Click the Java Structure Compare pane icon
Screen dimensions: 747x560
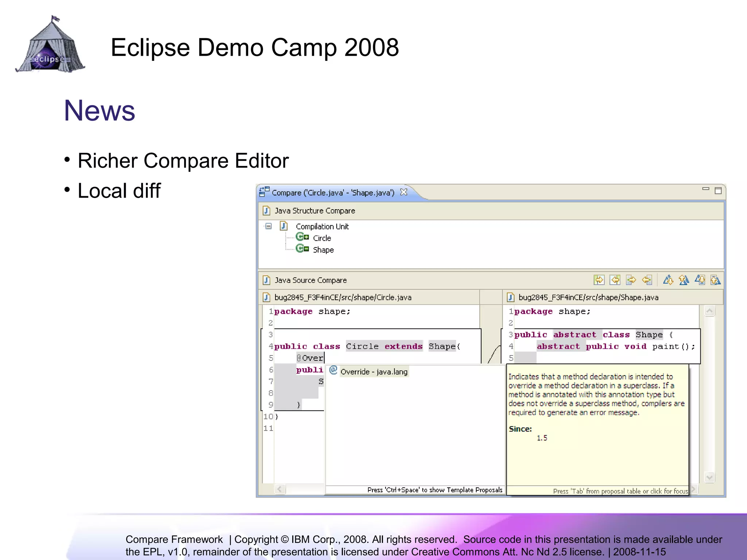[x=267, y=211]
